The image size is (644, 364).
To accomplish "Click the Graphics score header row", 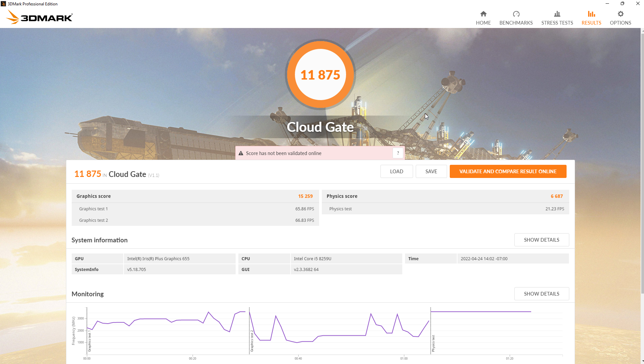I will 195,196.
